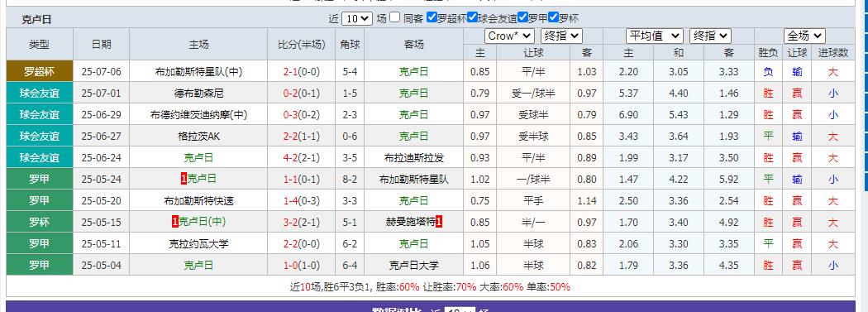
Task: Click the red card marker beside 克卢日(中)
Action: pos(175,223)
